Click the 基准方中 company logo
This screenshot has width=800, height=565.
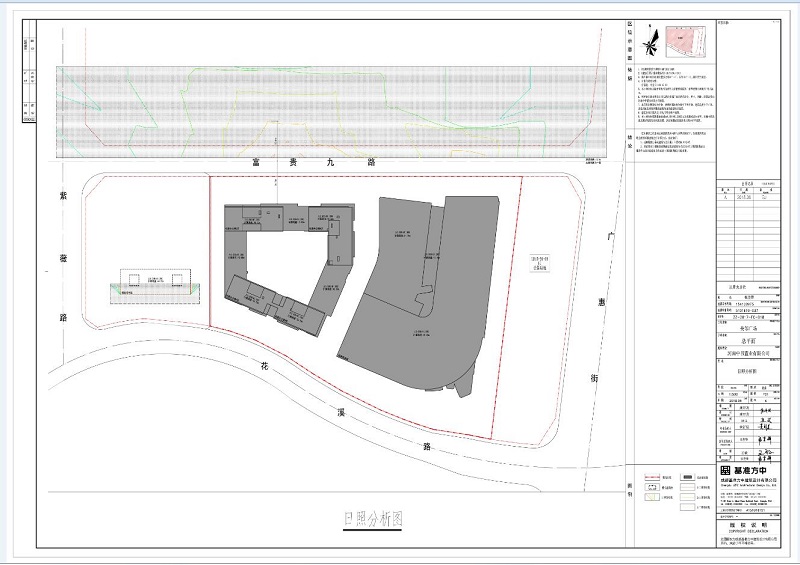(741, 470)
